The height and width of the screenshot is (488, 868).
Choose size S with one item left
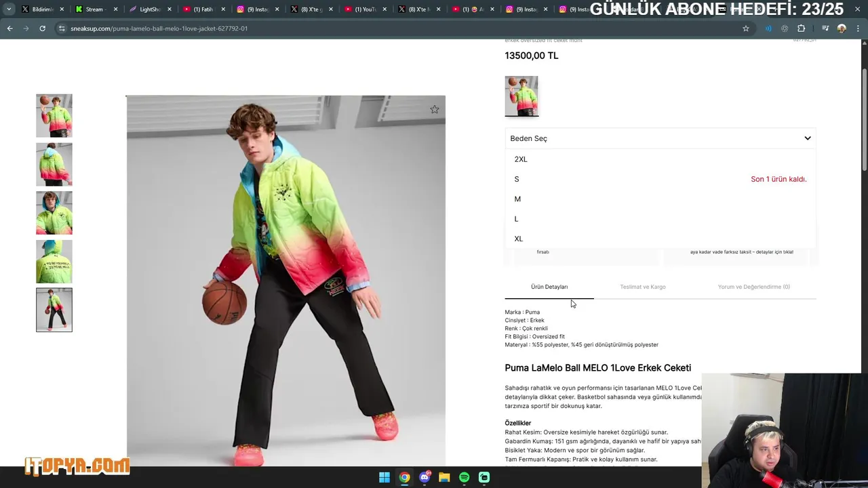[660, 179]
